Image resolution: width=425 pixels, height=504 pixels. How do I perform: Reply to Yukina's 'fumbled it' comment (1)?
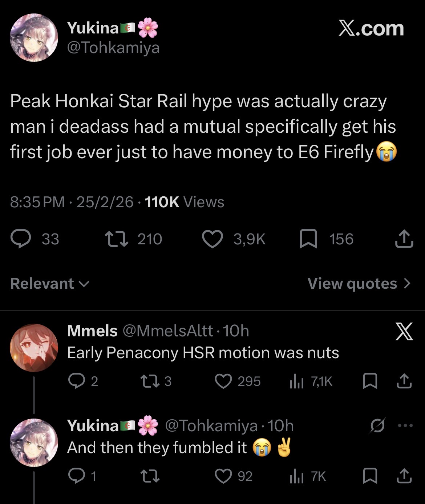pos(77,476)
